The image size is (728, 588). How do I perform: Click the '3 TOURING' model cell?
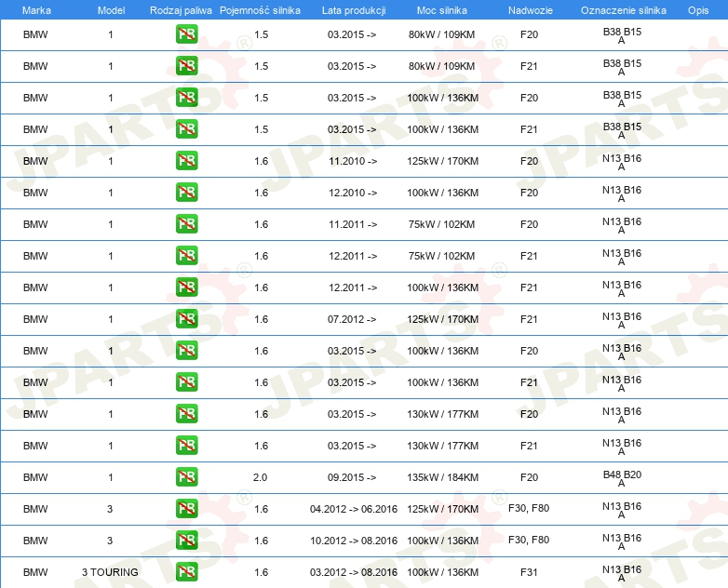tap(110, 572)
